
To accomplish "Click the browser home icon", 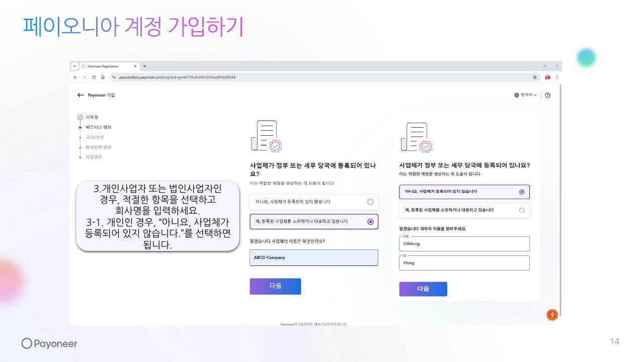I will [x=103, y=77].
